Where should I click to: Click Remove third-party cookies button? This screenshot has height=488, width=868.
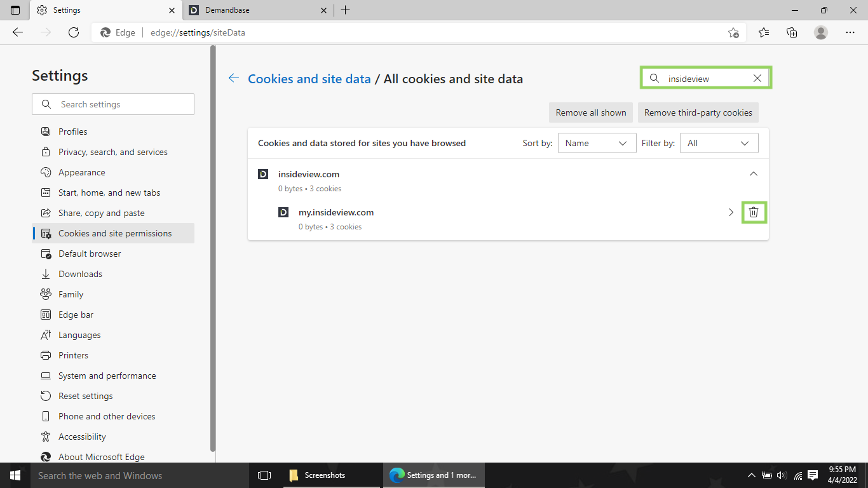click(x=698, y=112)
